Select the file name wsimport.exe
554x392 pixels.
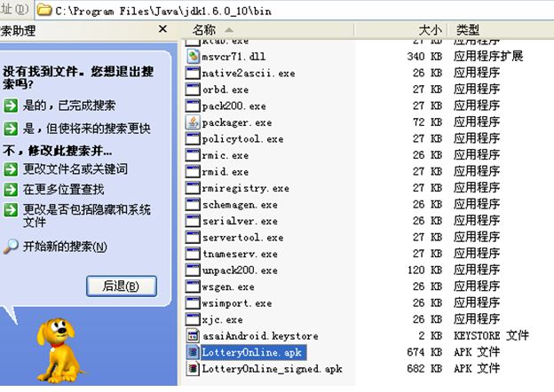click(237, 303)
